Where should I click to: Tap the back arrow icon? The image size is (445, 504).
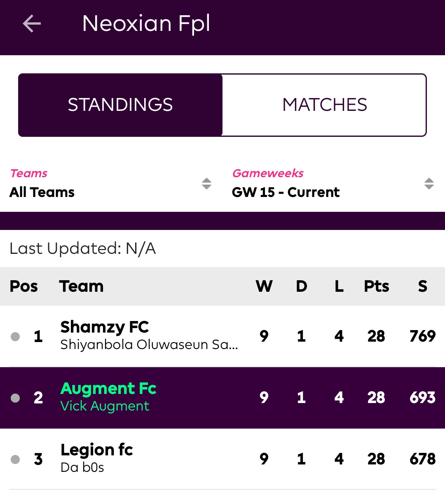tap(32, 23)
